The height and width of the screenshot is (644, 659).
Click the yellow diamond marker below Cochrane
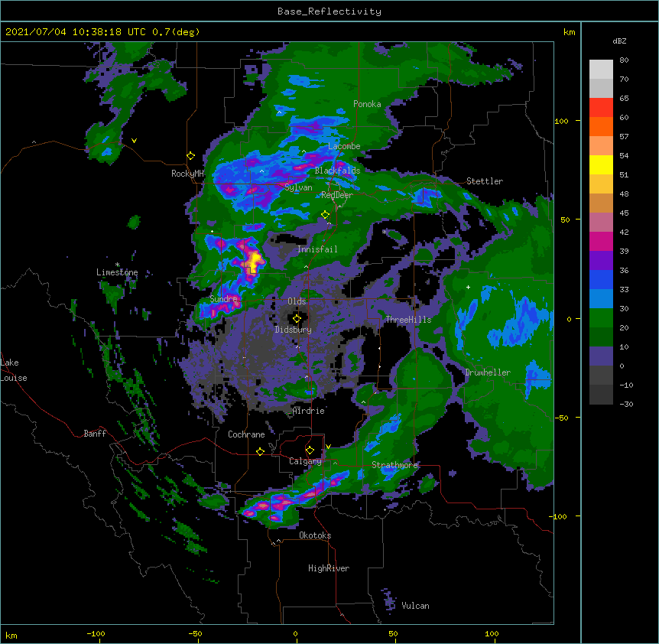[x=260, y=451]
